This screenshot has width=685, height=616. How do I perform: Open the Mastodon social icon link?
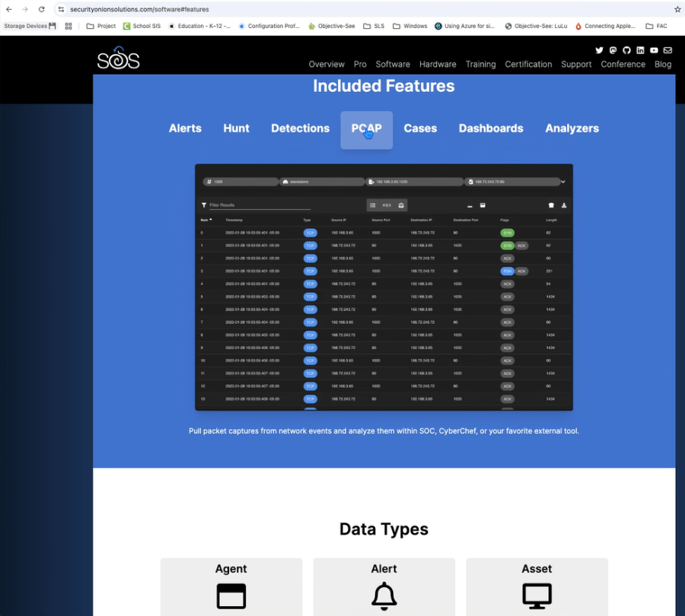click(x=613, y=50)
